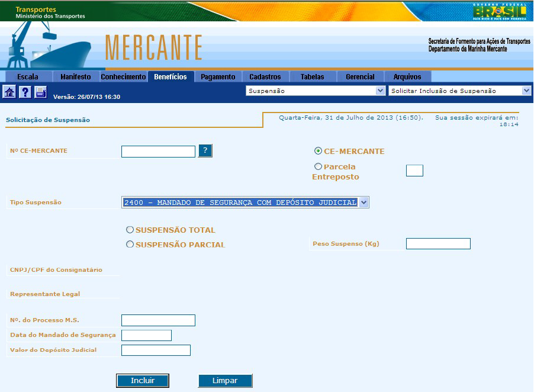Screen dimensions: 534x392
Task: Open the Suspensão dropdown menu
Action: click(316, 91)
